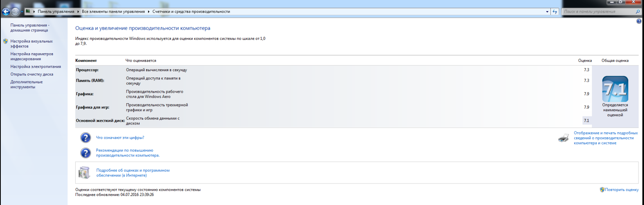Click the search magnifier icon

638,12
